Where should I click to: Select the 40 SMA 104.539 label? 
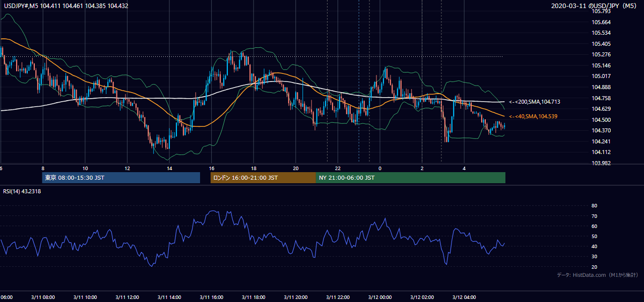click(533, 116)
